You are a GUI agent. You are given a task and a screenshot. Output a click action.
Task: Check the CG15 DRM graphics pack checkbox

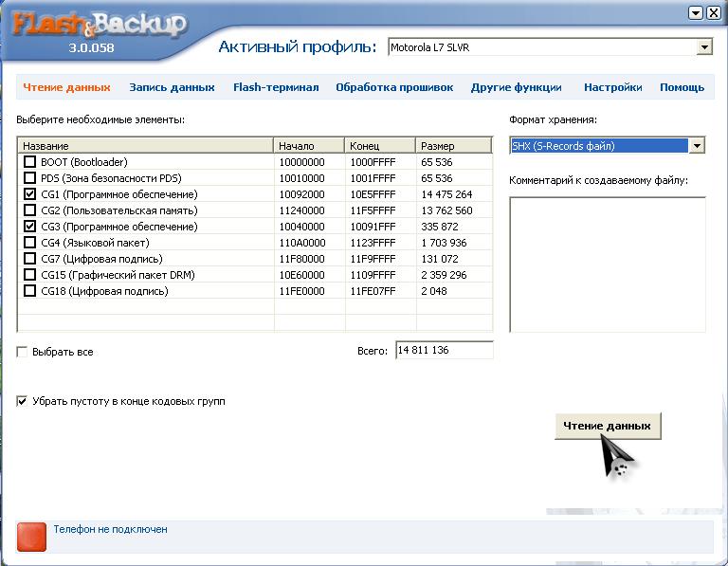coord(29,274)
